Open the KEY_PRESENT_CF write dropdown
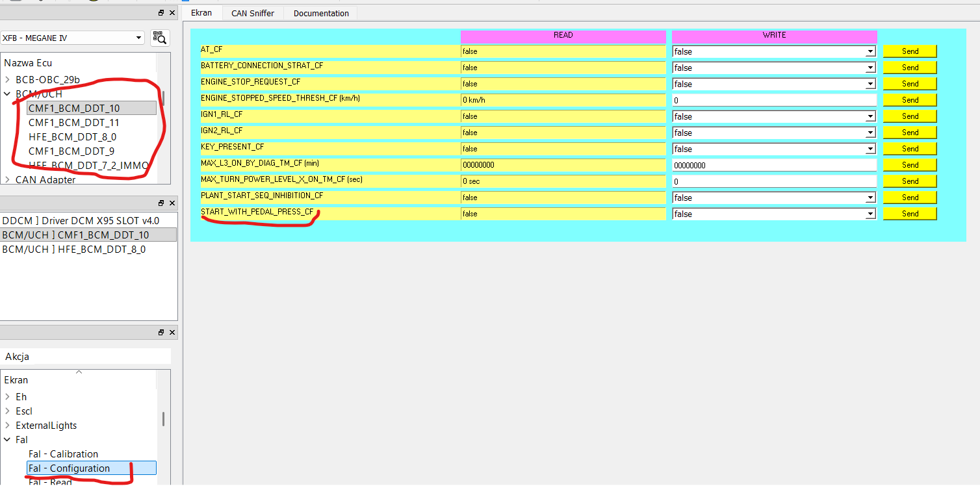980x486 pixels. (870, 149)
